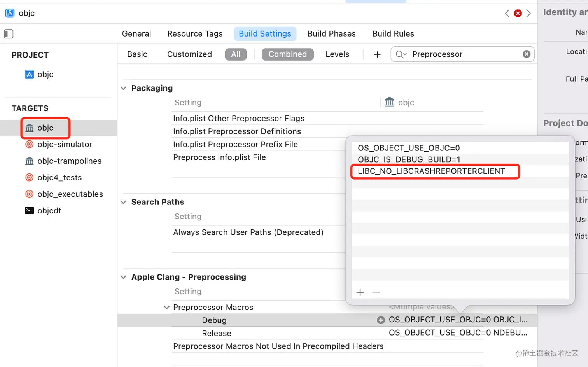Open the Build Phases tab

pyautogui.click(x=331, y=34)
